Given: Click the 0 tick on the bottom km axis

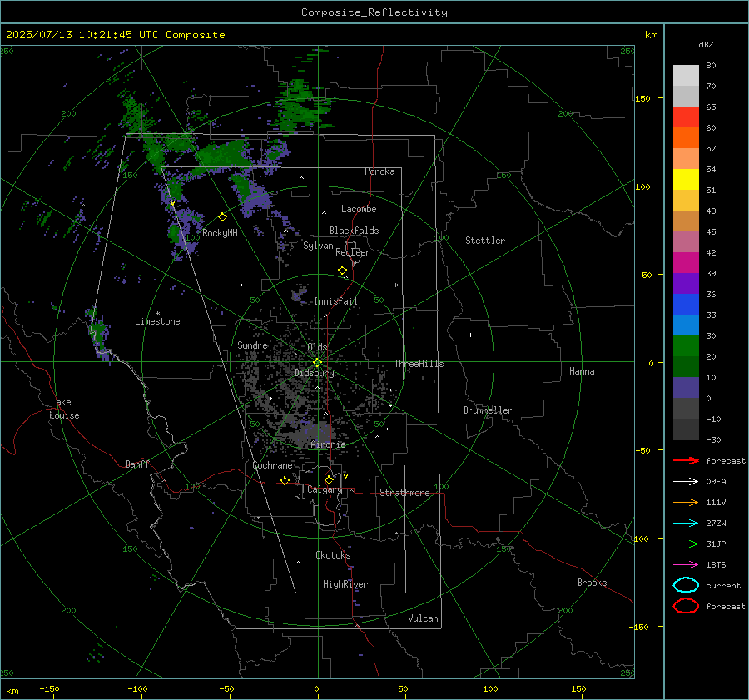Looking at the screenshot, I should tap(316, 688).
